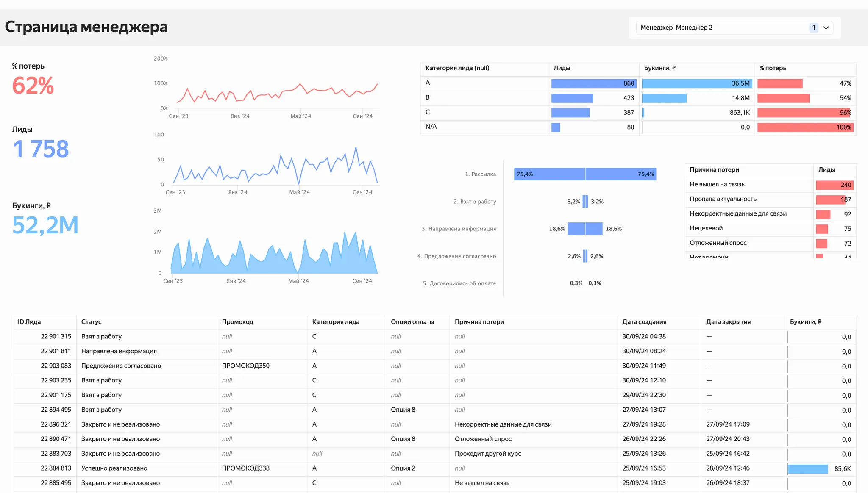Select the 3. Направлена информация funnel bar
Image resolution: width=868 pixels, height=493 pixels.
click(x=585, y=229)
